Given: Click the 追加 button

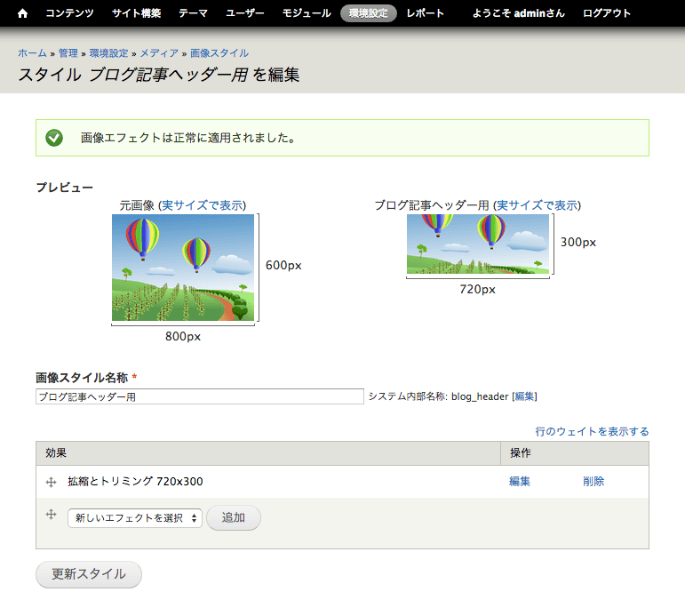Looking at the screenshot, I should pyautogui.click(x=234, y=517).
